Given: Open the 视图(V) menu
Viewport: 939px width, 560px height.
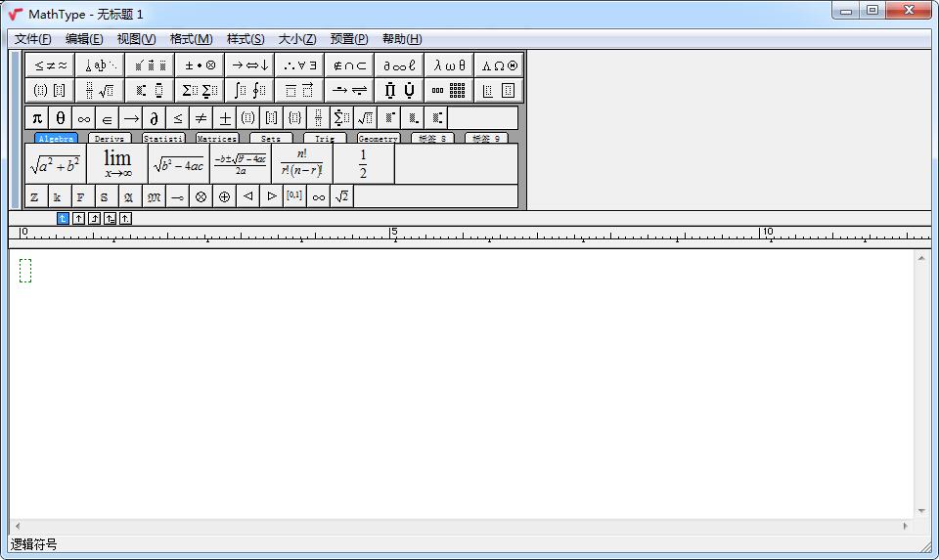Looking at the screenshot, I should click(x=136, y=39).
